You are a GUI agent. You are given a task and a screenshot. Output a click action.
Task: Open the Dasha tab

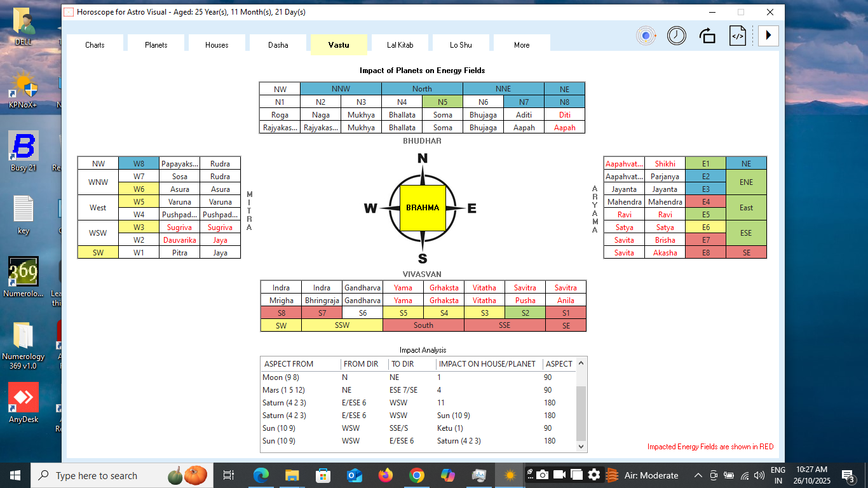coord(278,45)
